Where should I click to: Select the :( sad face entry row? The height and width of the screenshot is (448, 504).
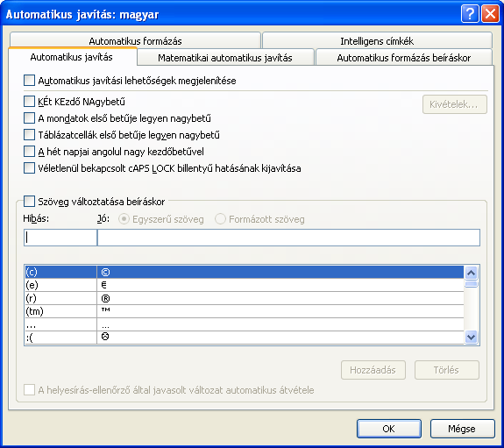pos(245,338)
